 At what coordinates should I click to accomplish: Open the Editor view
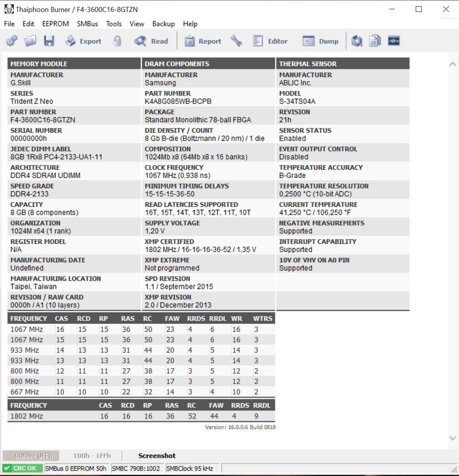[270, 41]
